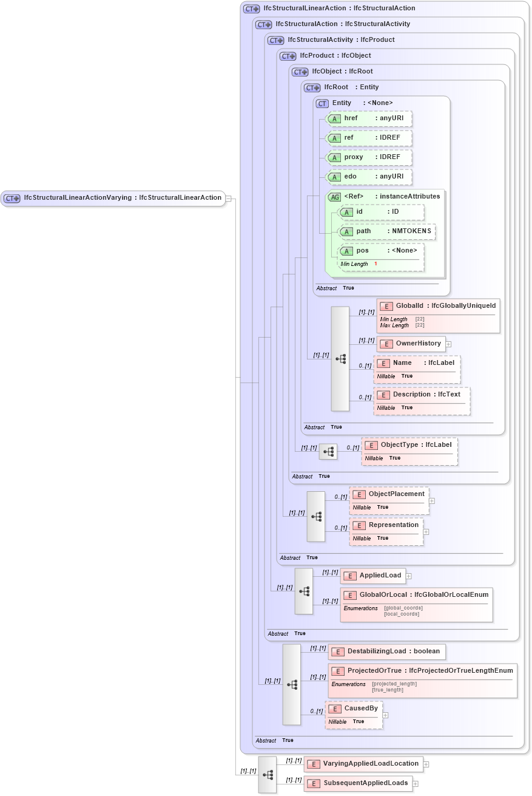532x796 pixels.
Task: Click the CT icon on the Entity type header
Action: coord(322,103)
